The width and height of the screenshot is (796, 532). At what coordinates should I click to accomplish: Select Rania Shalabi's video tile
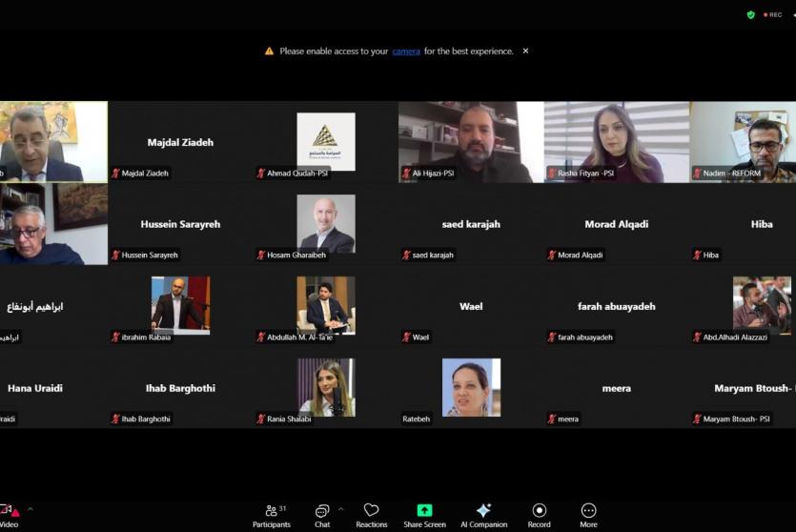326,388
